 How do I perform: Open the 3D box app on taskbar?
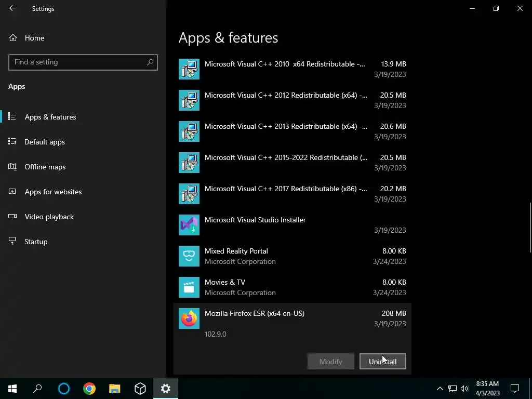click(140, 389)
